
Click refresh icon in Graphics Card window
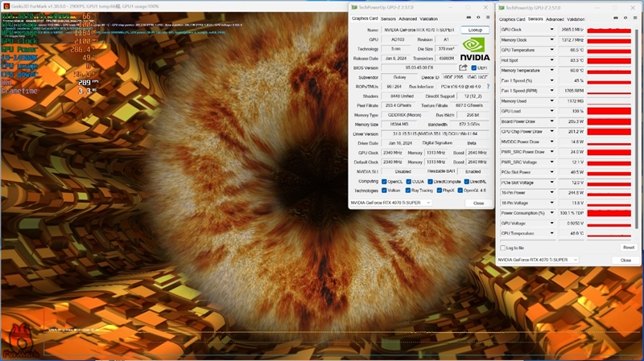tap(478, 18)
